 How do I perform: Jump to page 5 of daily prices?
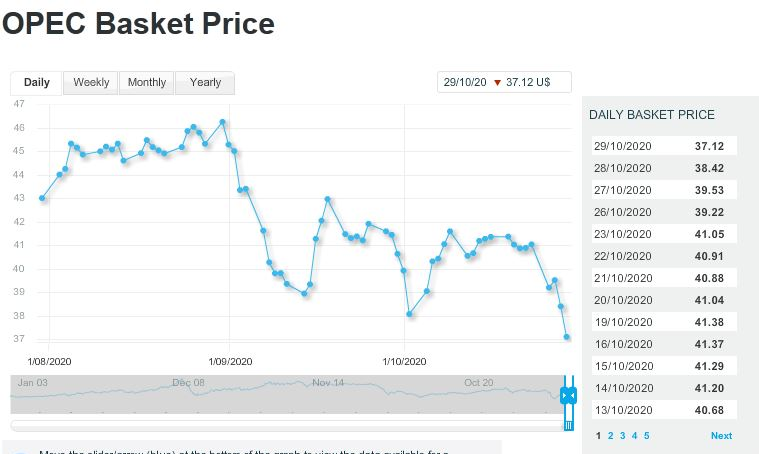646,436
